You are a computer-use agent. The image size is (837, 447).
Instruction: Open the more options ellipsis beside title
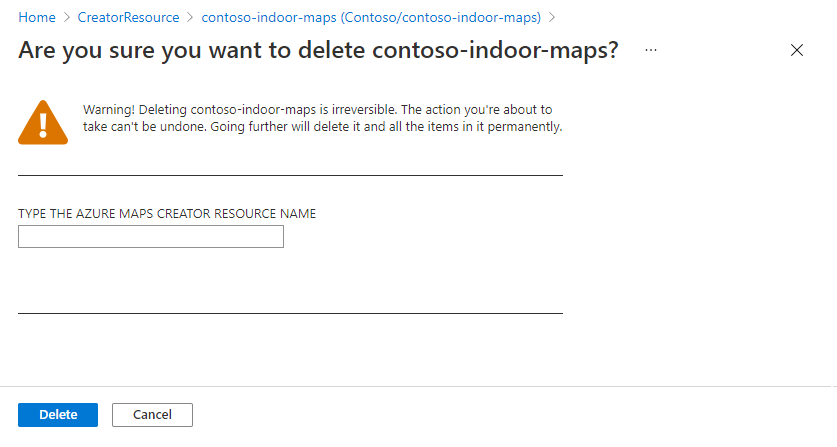point(650,50)
